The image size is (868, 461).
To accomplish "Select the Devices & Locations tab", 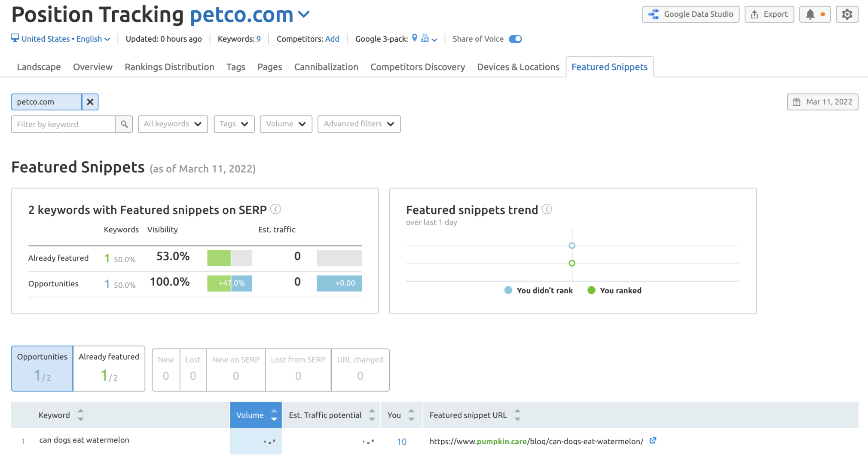I will [518, 67].
